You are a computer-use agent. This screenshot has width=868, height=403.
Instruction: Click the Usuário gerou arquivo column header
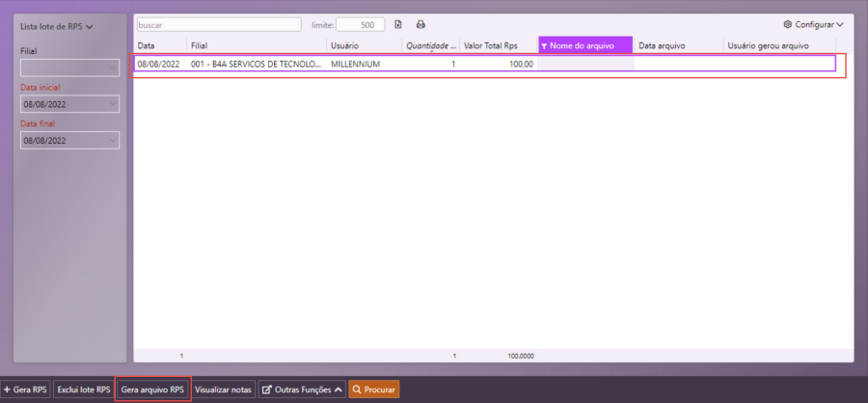pos(779,46)
